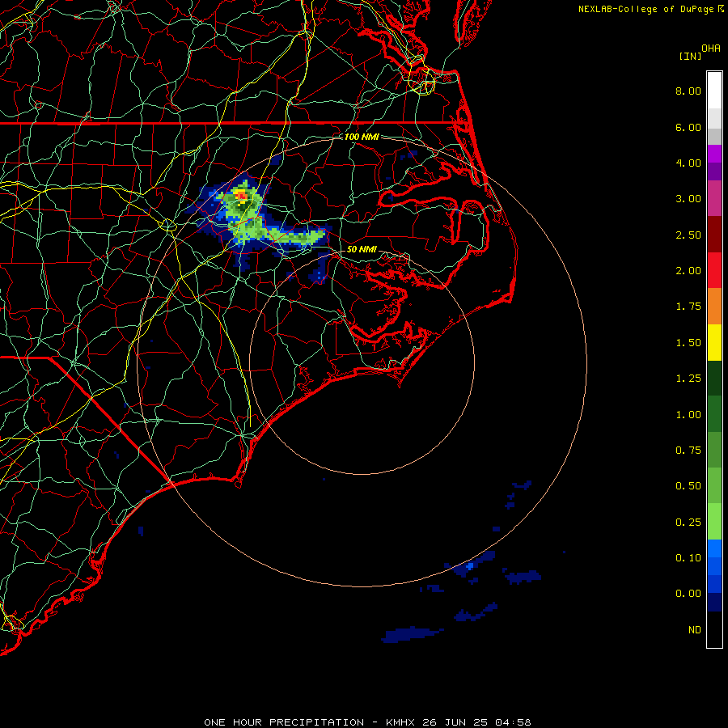
Task: Click the 100 NMI range ring label
Action: pos(362,137)
